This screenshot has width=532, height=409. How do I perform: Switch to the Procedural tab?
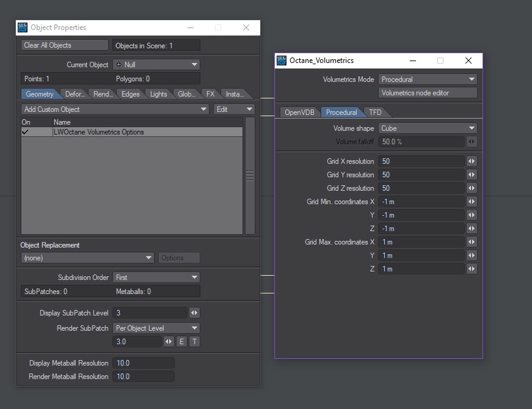pos(341,112)
